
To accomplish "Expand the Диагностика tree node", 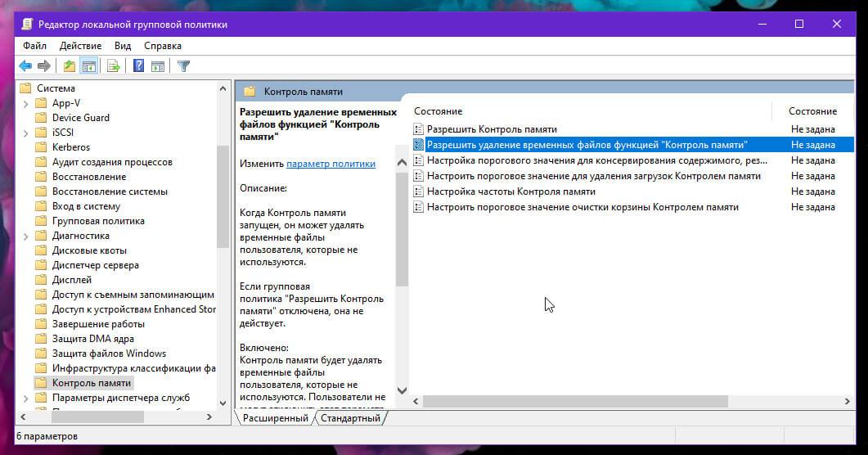I will tap(25, 237).
